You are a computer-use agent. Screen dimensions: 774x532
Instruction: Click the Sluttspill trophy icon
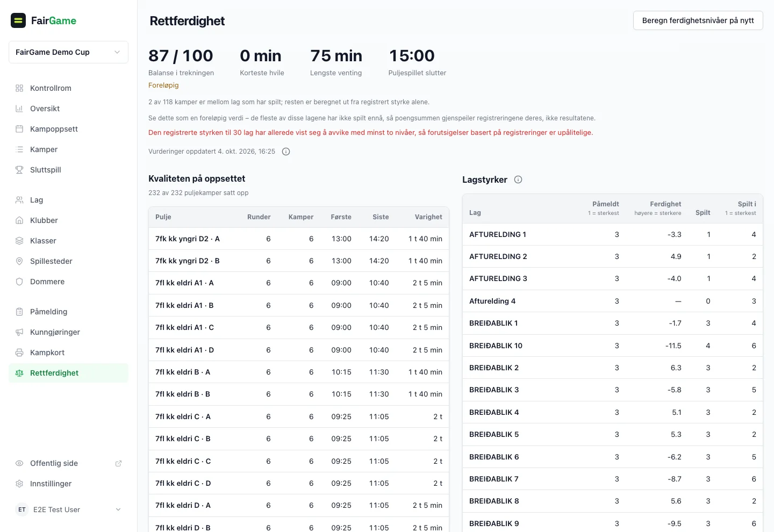pyautogui.click(x=19, y=170)
